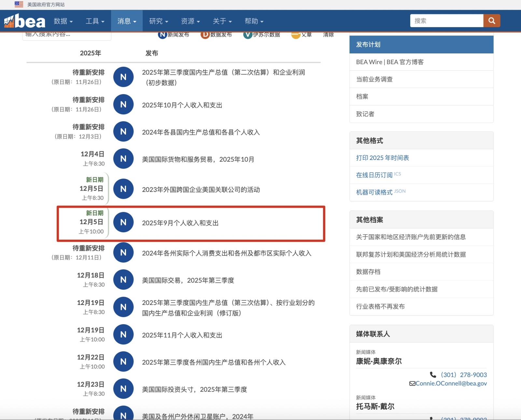Click N icon for 美国国际交易 row
The image size is (521, 420).
click(123, 280)
